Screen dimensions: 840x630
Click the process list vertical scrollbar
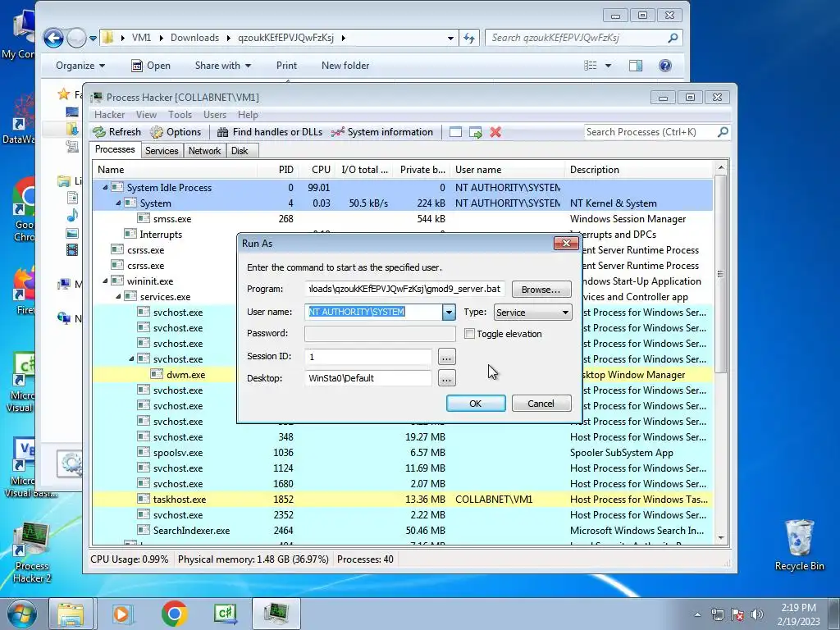[x=720, y=353]
